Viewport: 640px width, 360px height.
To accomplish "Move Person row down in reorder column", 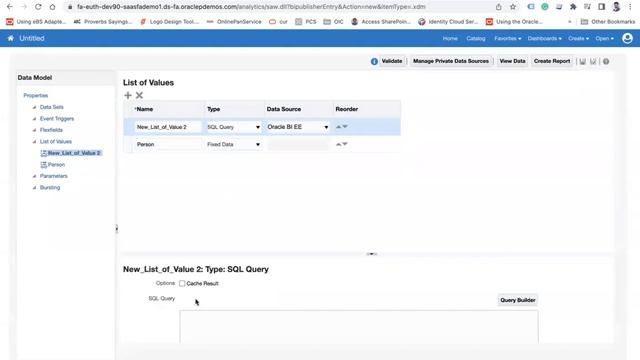I will pyautogui.click(x=345, y=144).
